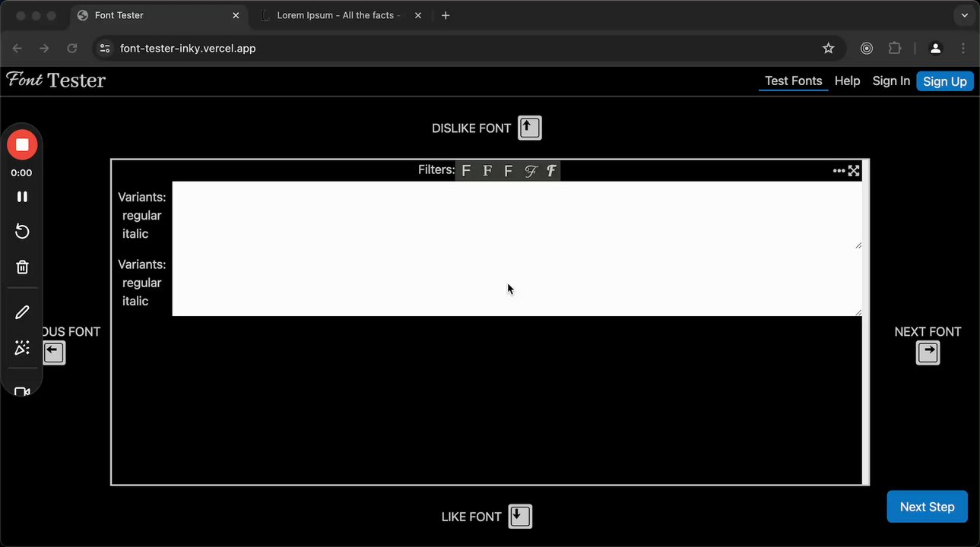Click the Font Tester logo
This screenshot has width=980, height=547.
click(x=56, y=80)
